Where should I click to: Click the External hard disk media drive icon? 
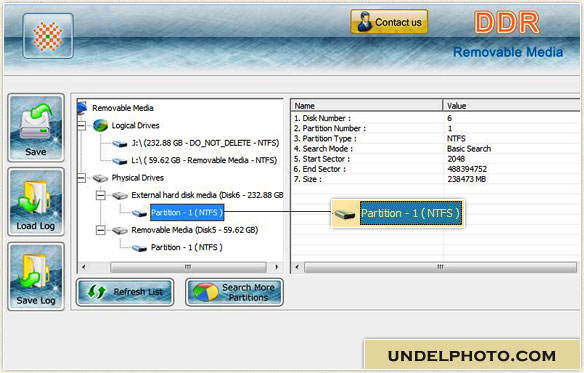pyautogui.click(x=120, y=196)
